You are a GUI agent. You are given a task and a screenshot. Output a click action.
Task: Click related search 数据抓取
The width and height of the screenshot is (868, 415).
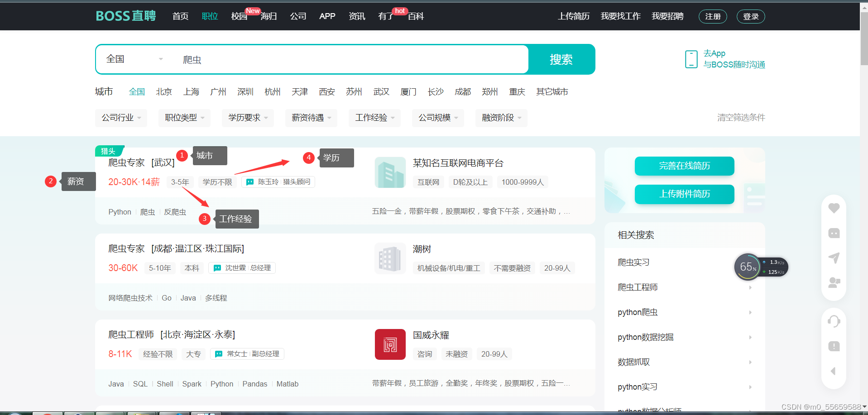point(633,362)
